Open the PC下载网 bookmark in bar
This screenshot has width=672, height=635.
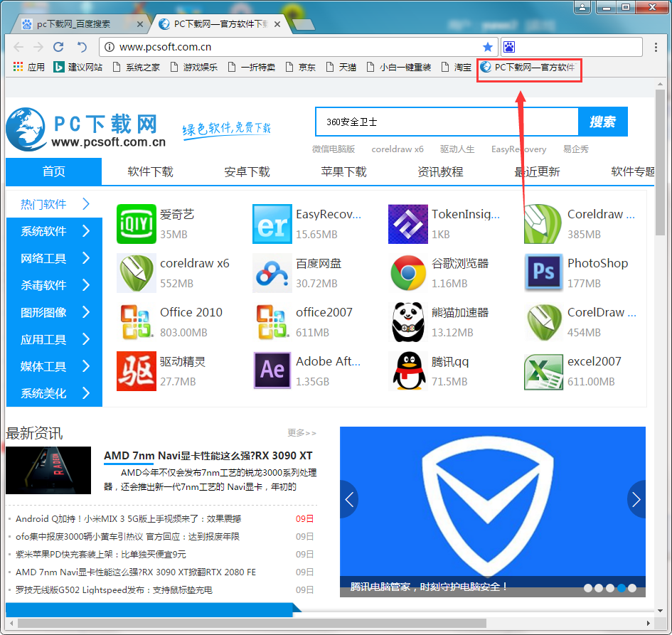point(528,68)
